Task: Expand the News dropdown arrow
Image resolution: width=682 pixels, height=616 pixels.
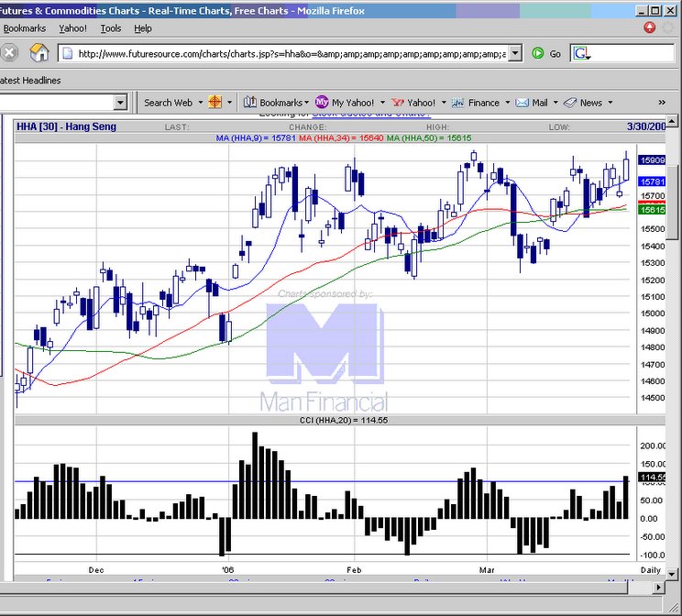Action: pos(610,103)
